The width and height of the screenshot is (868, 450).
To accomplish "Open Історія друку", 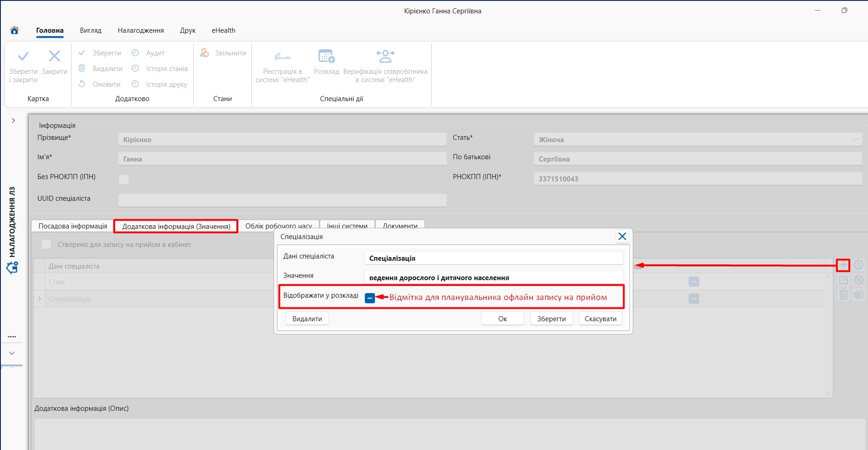I will (x=159, y=84).
